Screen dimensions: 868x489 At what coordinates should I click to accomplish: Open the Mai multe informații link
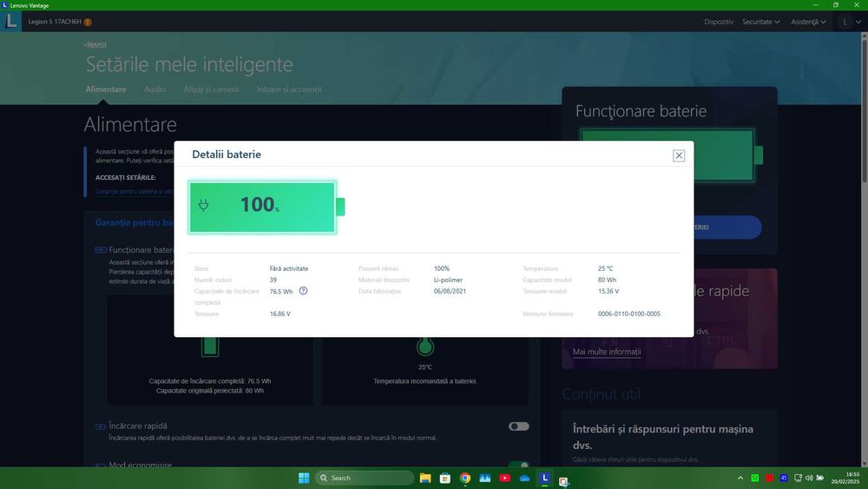pos(607,352)
